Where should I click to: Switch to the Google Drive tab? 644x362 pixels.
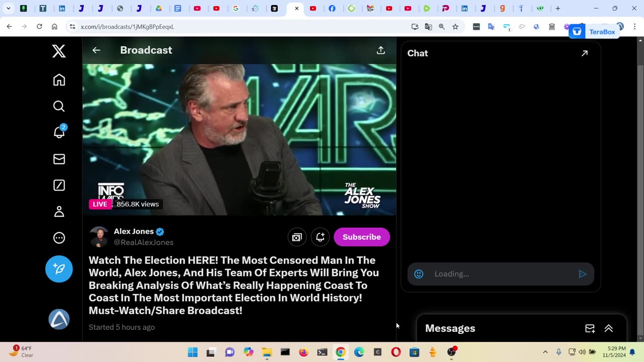click(x=158, y=9)
